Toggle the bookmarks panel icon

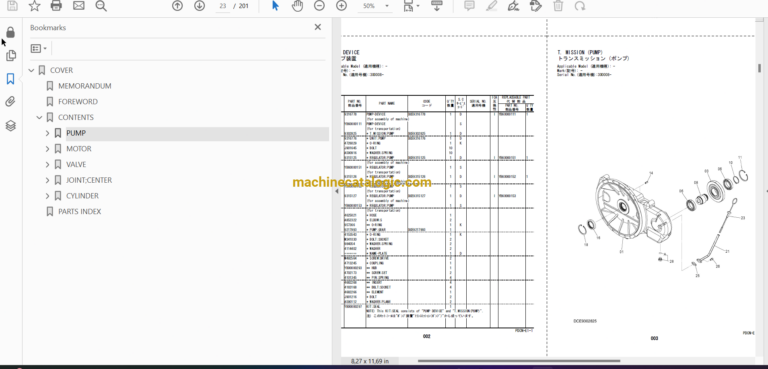pyautogui.click(x=11, y=79)
